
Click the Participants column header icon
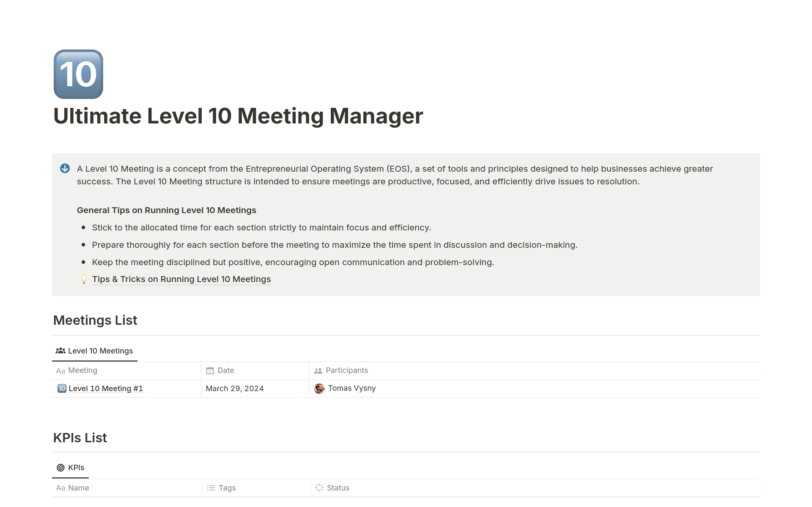[318, 370]
